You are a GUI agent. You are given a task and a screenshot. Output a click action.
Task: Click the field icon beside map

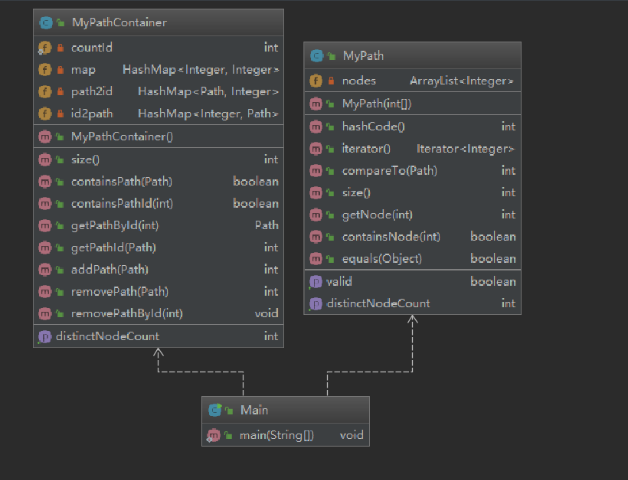pos(45,70)
